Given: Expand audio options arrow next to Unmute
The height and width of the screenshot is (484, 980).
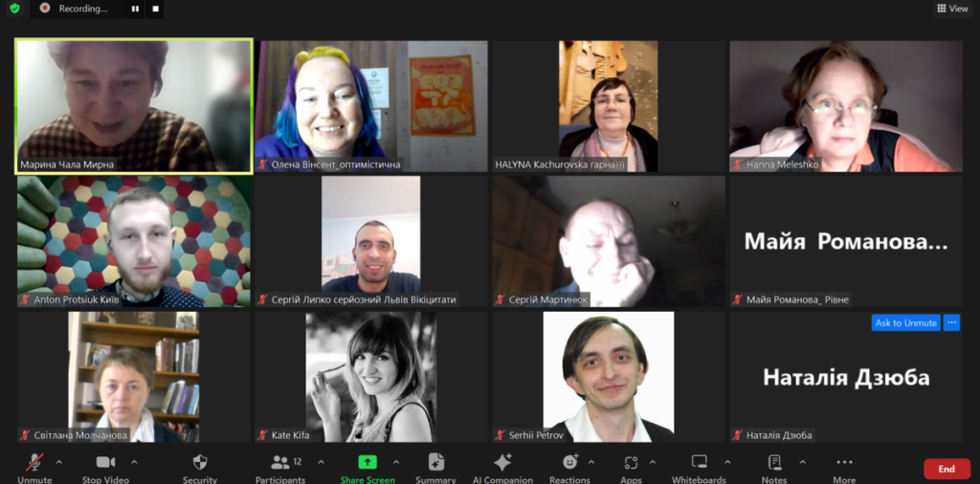Looking at the screenshot, I should [x=59, y=462].
